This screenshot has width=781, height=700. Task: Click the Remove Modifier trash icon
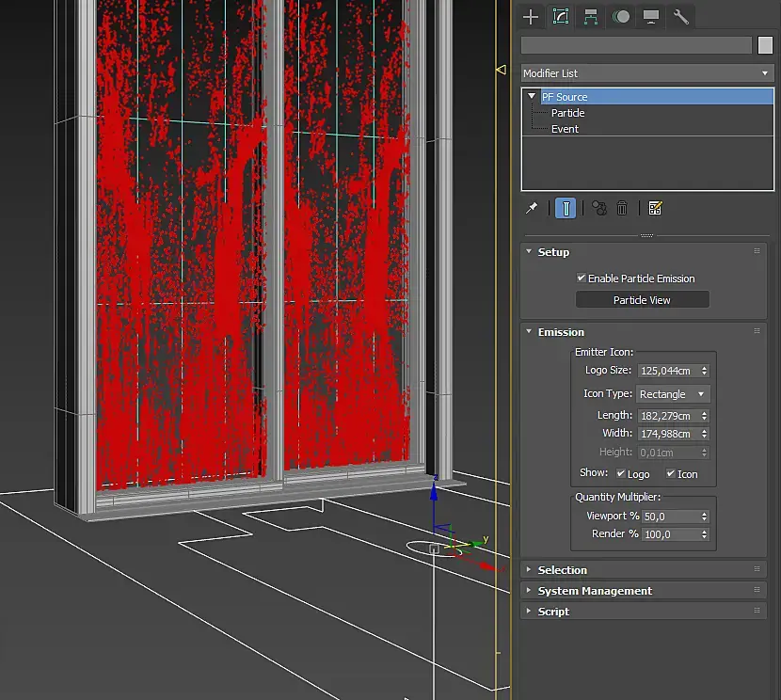(x=622, y=208)
